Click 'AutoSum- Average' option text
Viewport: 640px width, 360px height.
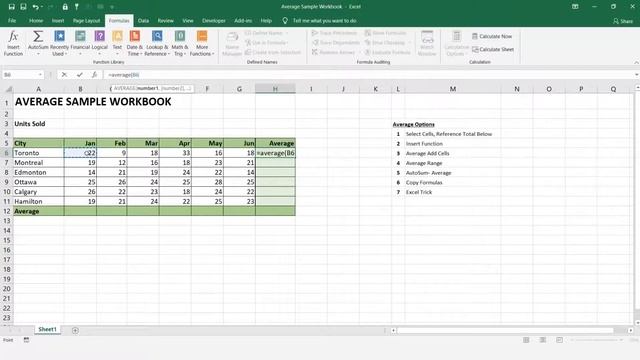(x=429, y=173)
